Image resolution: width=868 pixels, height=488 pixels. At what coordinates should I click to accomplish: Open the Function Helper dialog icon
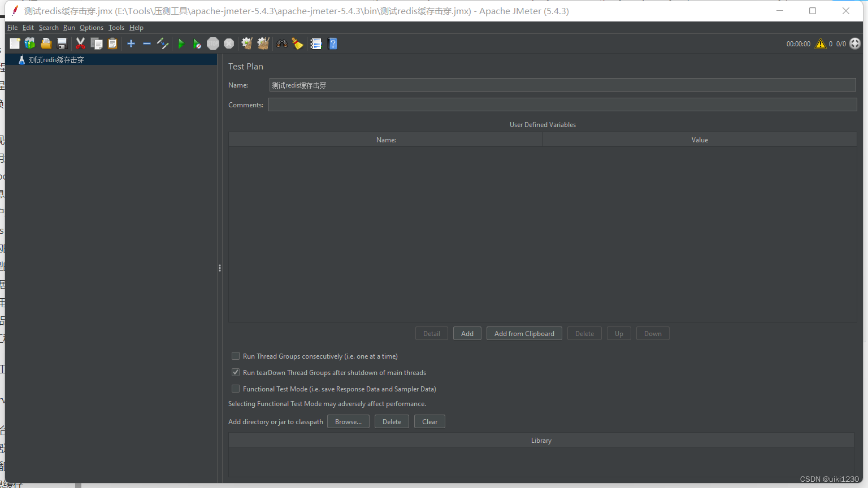pyautogui.click(x=316, y=43)
